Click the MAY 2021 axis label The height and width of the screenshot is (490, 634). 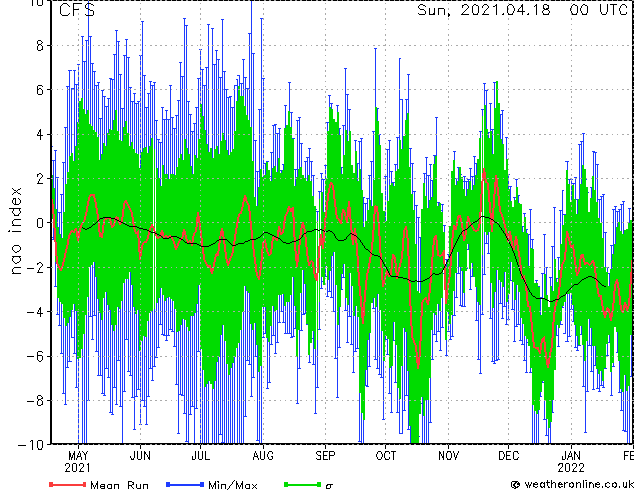(78, 462)
